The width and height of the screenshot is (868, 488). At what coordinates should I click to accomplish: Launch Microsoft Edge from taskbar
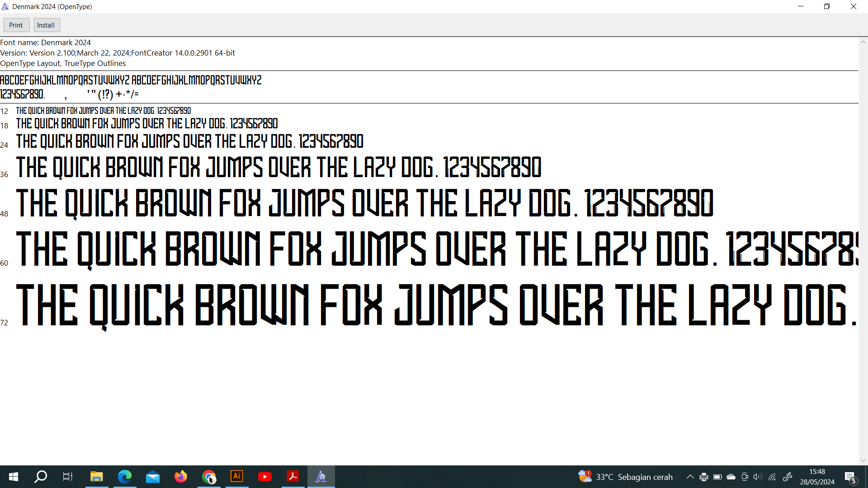tap(124, 477)
